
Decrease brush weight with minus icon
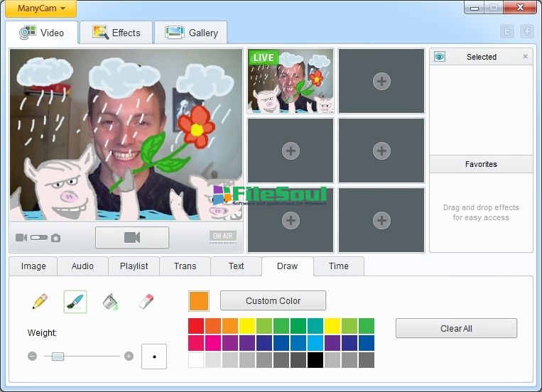(33, 356)
